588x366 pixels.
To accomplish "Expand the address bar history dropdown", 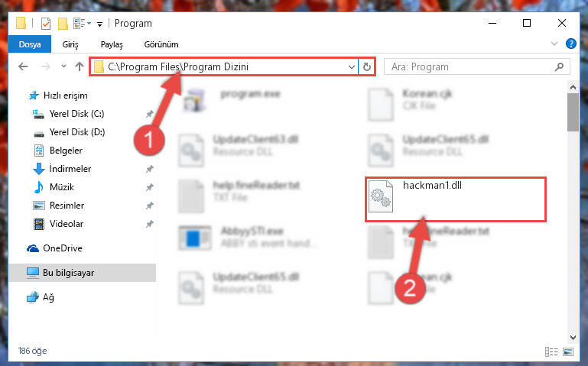I will pyautogui.click(x=352, y=67).
